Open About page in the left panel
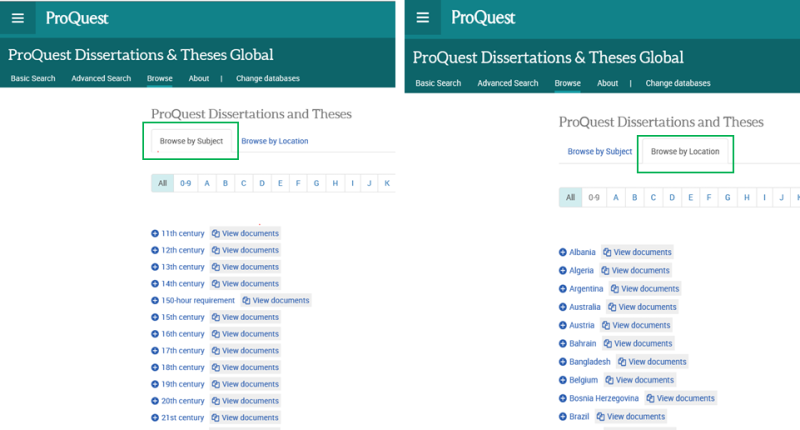 pos(198,79)
